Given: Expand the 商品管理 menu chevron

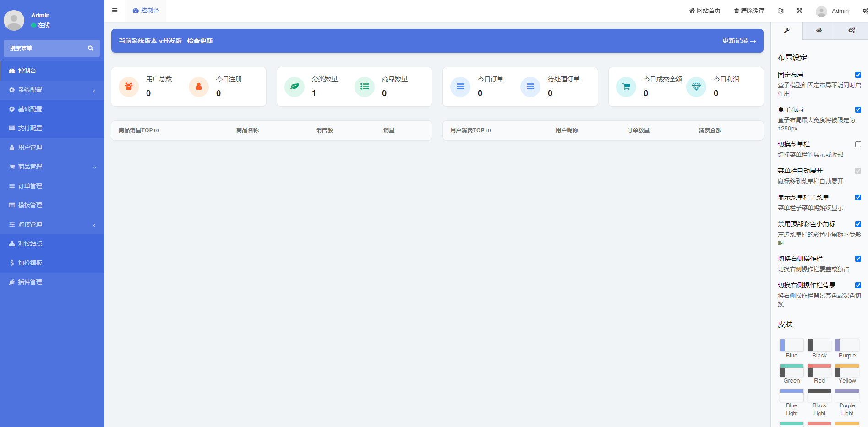Looking at the screenshot, I should (x=94, y=168).
